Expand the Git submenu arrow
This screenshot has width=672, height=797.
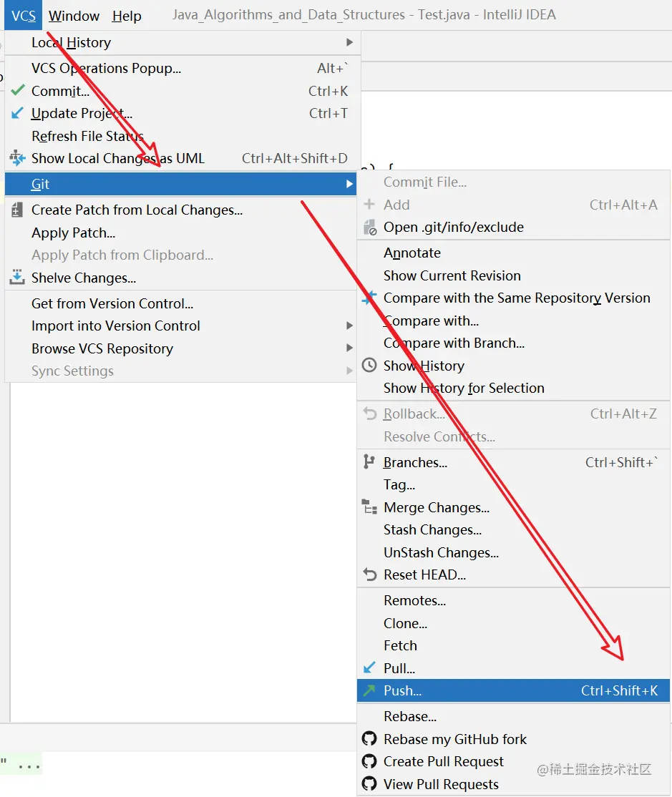(349, 184)
